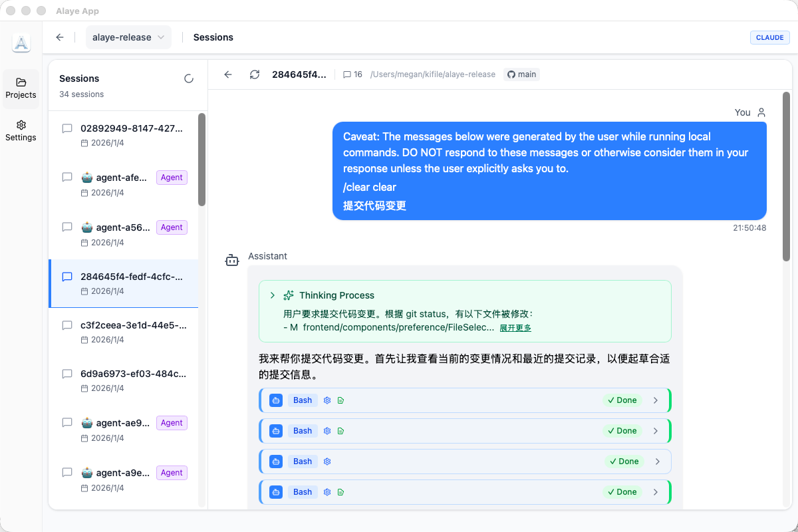Click the robot icon on the first Bash tool
Viewport: 798px width, 532px height.
pos(276,400)
